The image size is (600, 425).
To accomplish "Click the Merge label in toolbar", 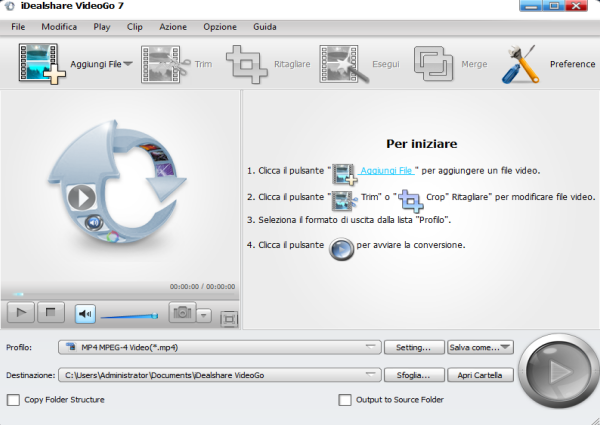I will click(474, 64).
